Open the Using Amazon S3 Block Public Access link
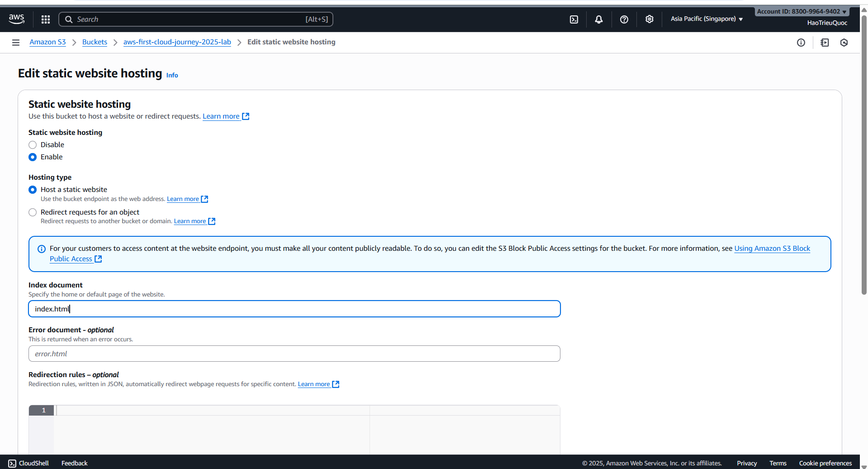Image resolution: width=868 pixels, height=469 pixels. pos(772,248)
